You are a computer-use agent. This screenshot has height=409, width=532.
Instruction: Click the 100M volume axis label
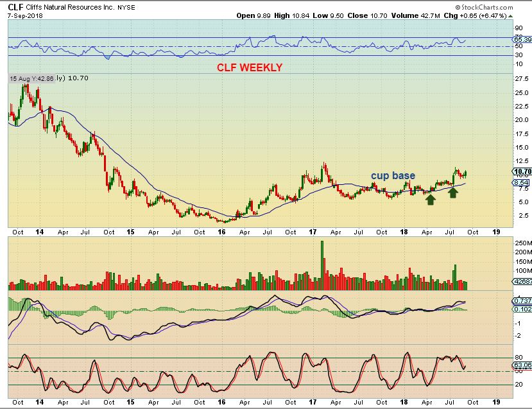(x=523, y=271)
